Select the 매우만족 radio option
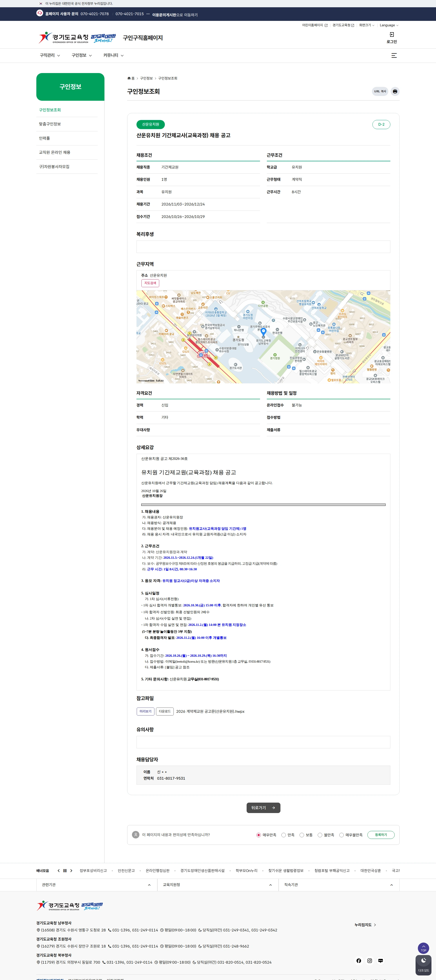The image size is (436, 980). click(x=259, y=835)
